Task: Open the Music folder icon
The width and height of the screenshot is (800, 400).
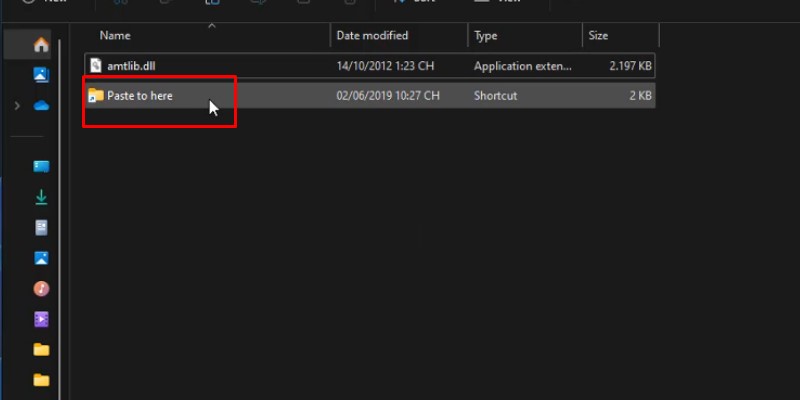Action: pyautogui.click(x=41, y=289)
